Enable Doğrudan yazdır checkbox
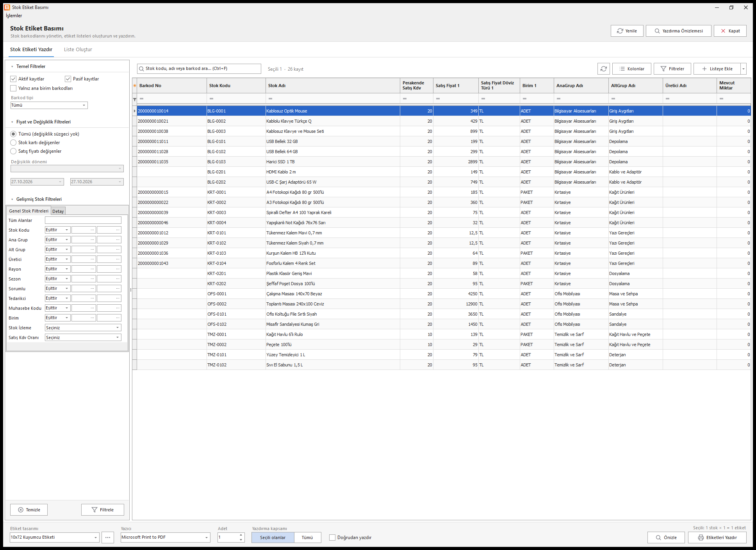The width and height of the screenshot is (756, 550). (x=332, y=537)
